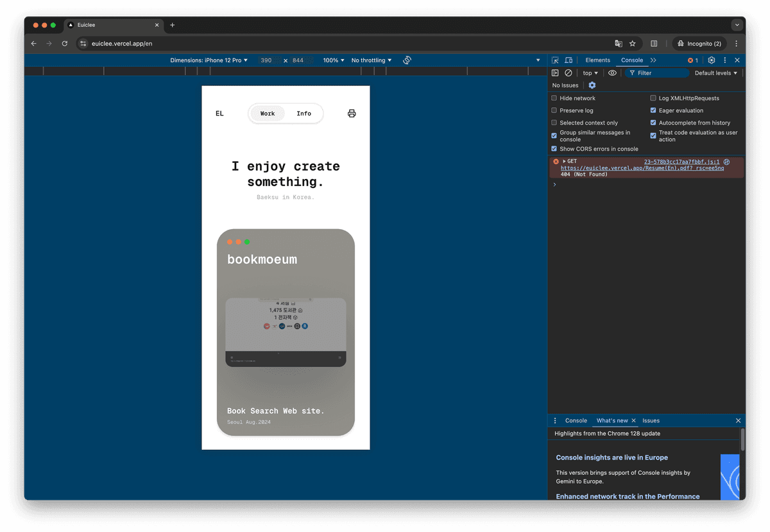Image resolution: width=770 pixels, height=532 pixels.
Task: Clear the console with the ban icon
Action: click(569, 73)
